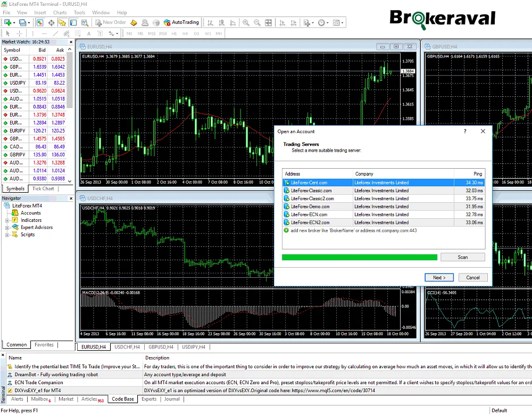Open the chart Periods clock dropdown

pyautogui.click(x=322, y=22)
